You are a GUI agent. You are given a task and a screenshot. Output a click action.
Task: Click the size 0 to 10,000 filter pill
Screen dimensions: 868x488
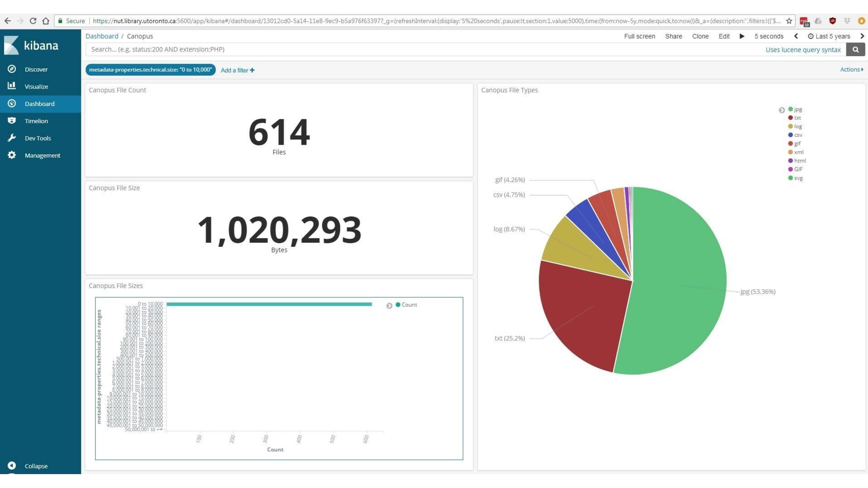[x=150, y=70]
